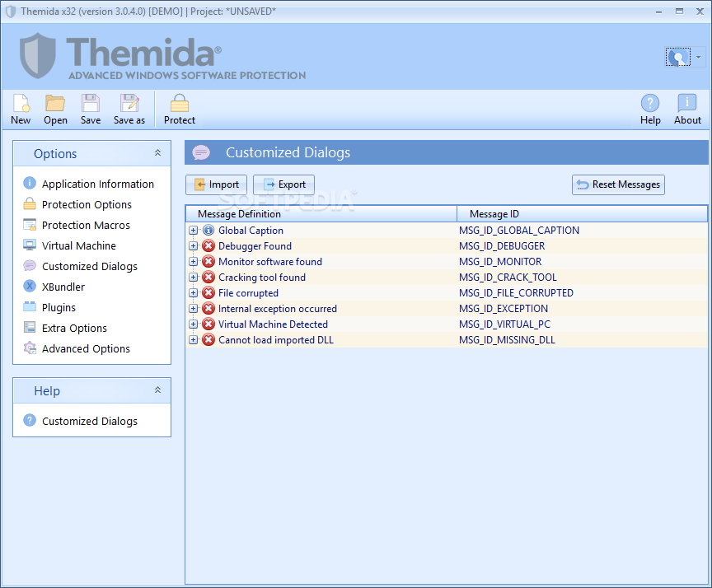
Task: Click the error icon beside Monitor software found
Action: pyautogui.click(x=208, y=262)
